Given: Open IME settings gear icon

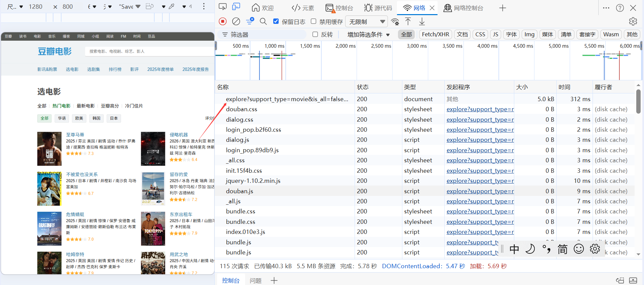Looking at the screenshot, I should pos(595,249).
